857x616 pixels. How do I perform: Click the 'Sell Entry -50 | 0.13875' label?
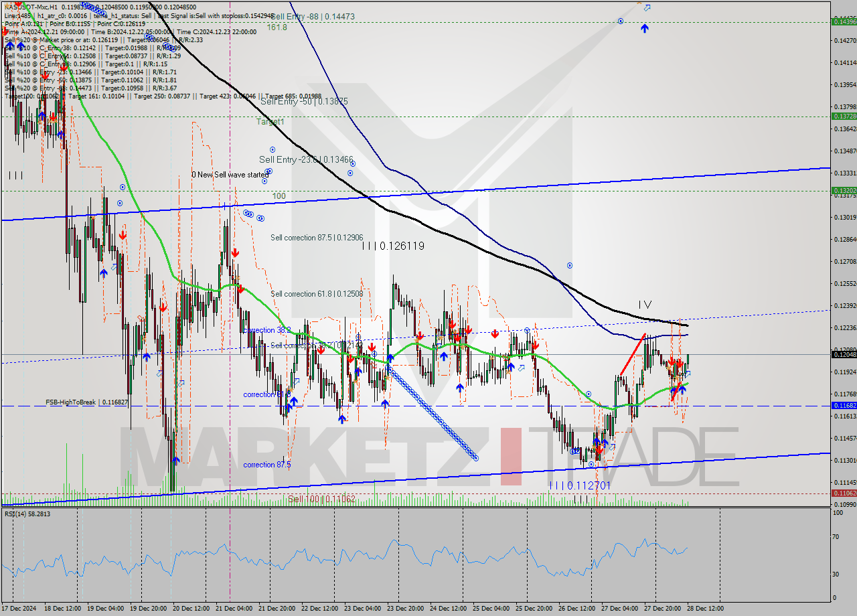304,101
